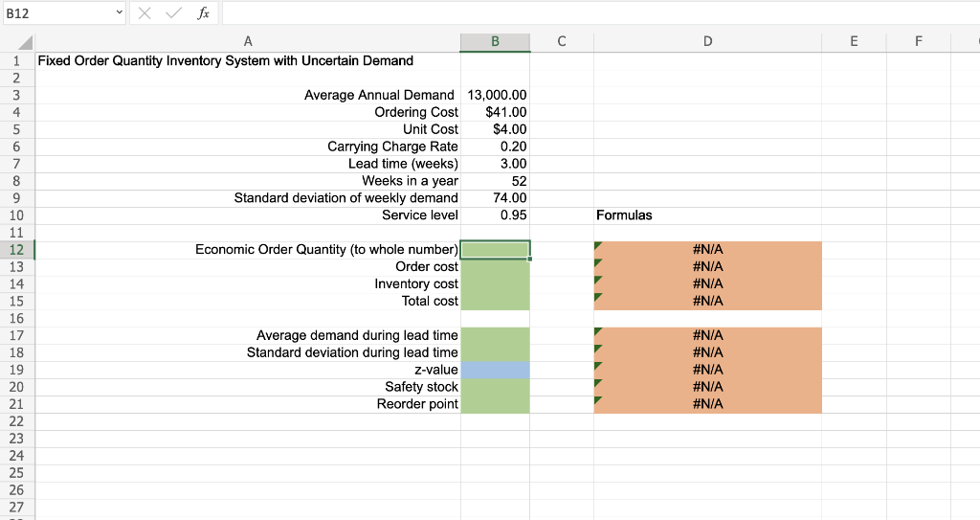This screenshot has width=980, height=520.
Task: Select column C header
Action: click(x=562, y=41)
